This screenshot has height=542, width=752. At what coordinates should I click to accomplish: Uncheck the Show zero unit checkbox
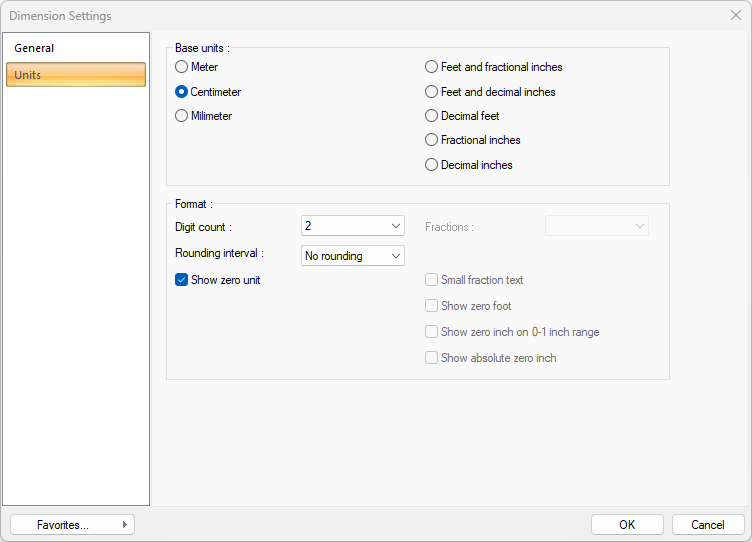click(x=181, y=280)
